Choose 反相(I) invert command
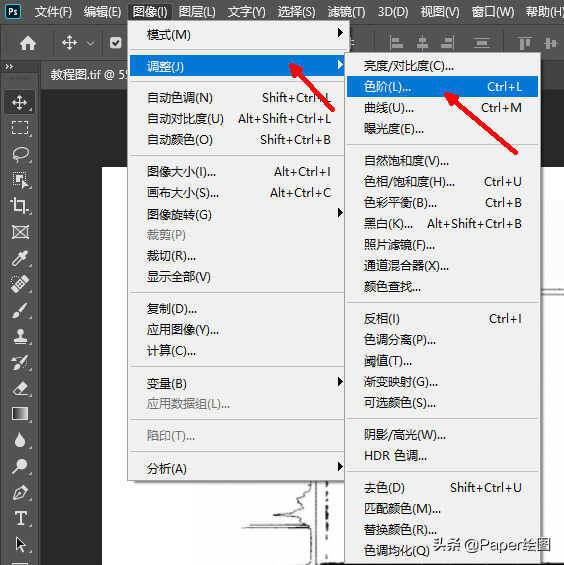The width and height of the screenshot is (564, 565). pyautogui.click(x=442, y=319)
